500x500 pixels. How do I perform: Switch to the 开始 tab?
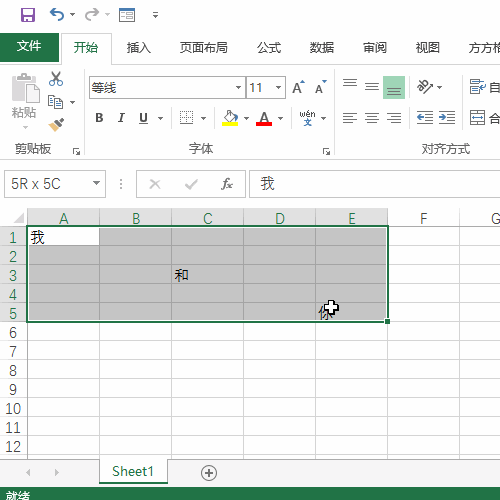[86, 48]
